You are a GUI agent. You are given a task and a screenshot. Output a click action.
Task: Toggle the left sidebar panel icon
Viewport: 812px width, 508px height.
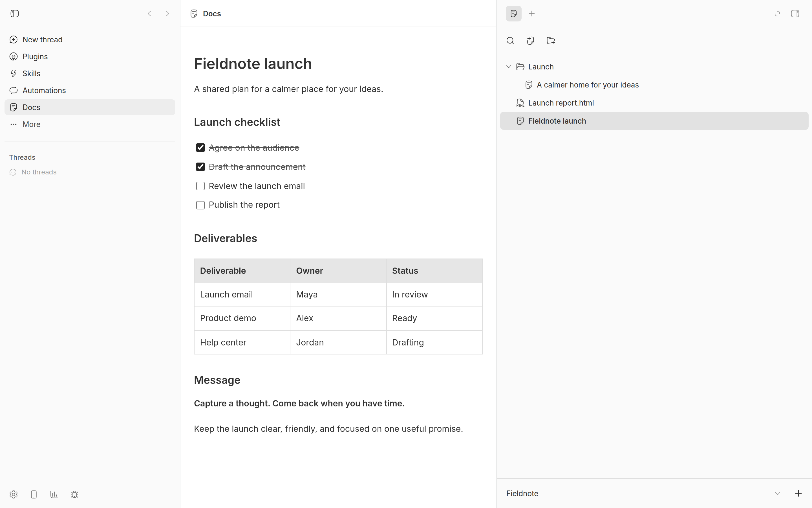[x=14, y=14]
